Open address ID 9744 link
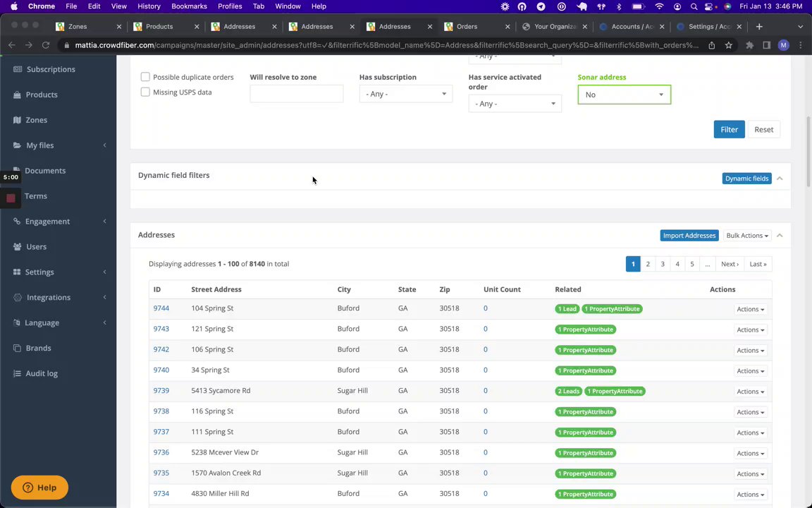The height and width of the screenshot is (508, 812). click(x=161, y=308)
